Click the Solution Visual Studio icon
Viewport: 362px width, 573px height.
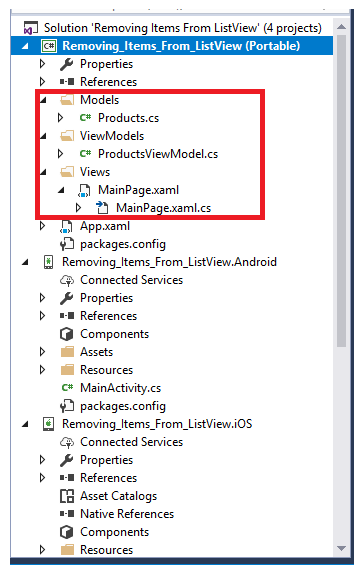(31, 28)
